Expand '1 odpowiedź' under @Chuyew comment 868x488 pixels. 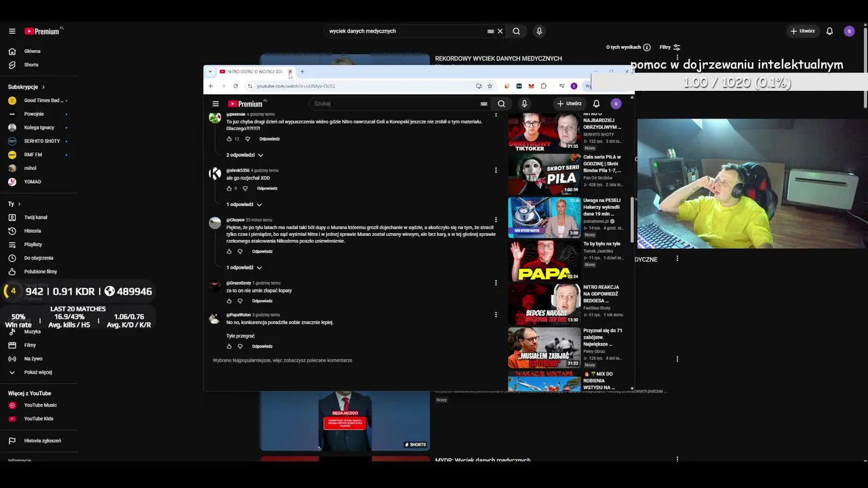(x=244, y=268)
